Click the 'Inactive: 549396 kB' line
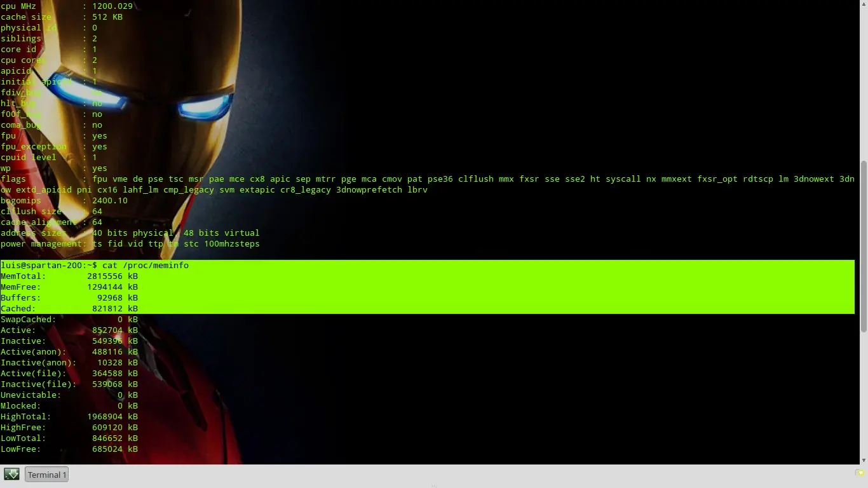The image size is (868, 488). pos(69,341)
